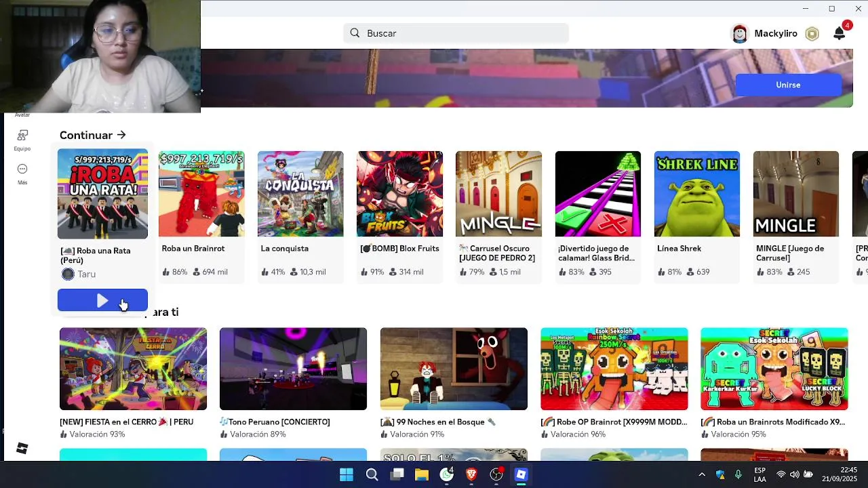Click '694 mil' player count
The image size is (868, 488).
click(214, 272)
